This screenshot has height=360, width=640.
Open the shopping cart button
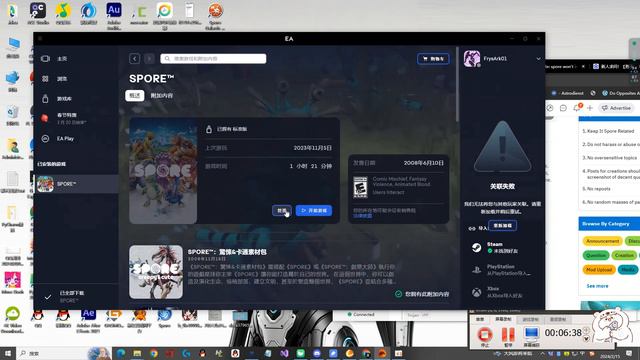pos(433,59)
